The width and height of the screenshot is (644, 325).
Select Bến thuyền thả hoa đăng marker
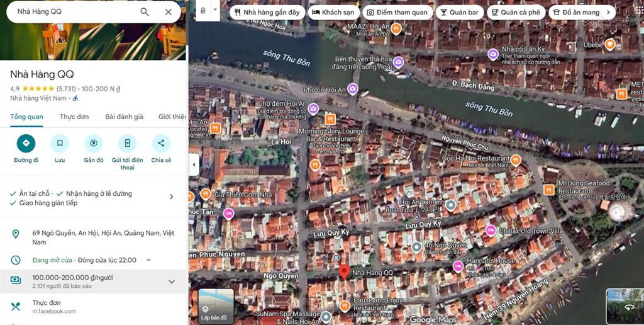tap(397, 62)
